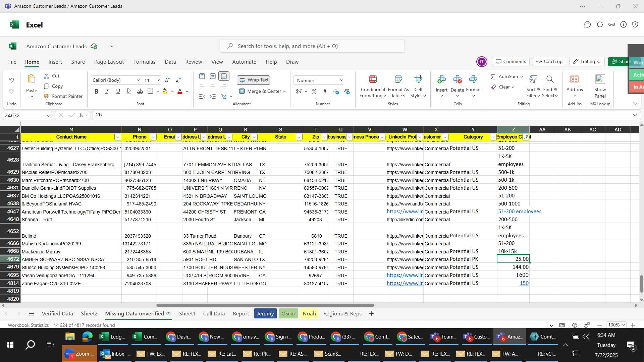
Task: Increase font size with A-up icon
Action: (167, 80)
